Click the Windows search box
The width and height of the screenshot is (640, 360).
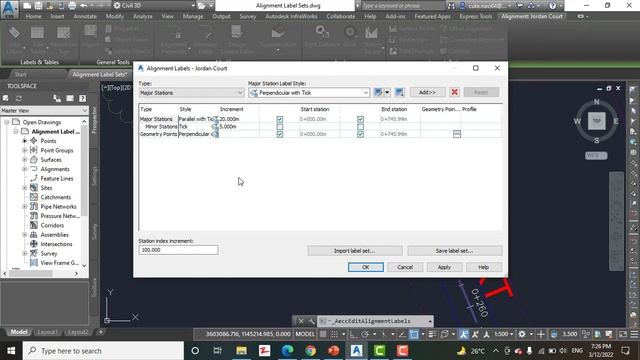pos(103,351)
